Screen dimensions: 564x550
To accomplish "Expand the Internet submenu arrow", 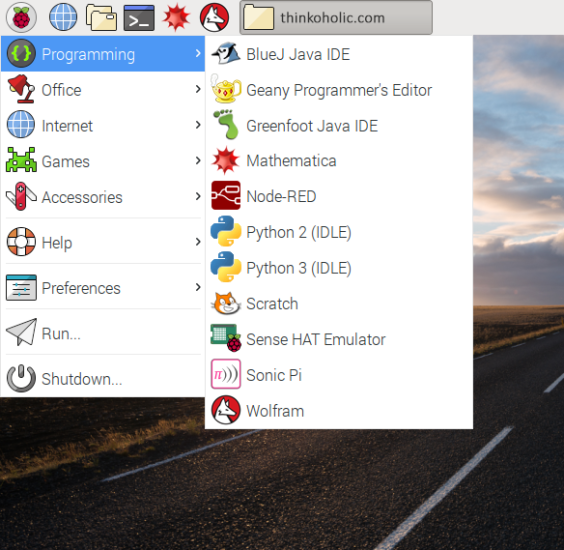I will click(x=198, y=125).
